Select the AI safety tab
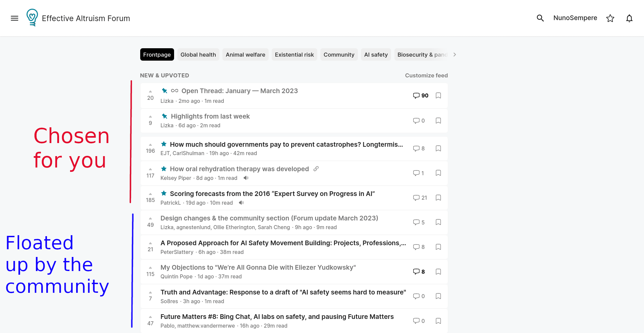The width and height of the screenshot is (644, 333). tap(376, 55)
